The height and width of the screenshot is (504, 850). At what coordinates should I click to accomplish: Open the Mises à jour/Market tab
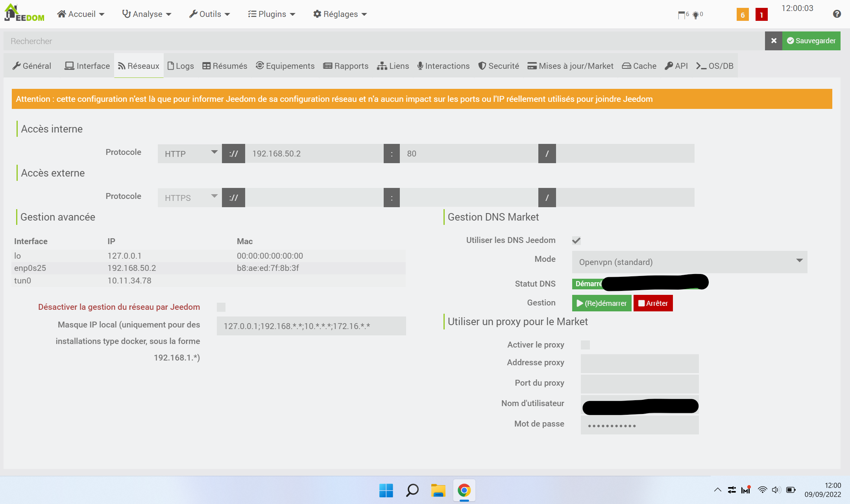[x=571, y=66]
